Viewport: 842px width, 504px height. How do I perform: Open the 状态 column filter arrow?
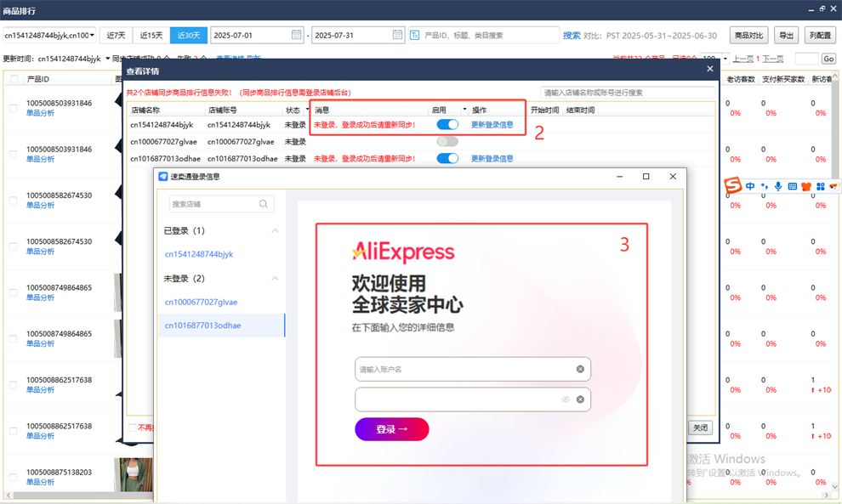pos(307,110)
